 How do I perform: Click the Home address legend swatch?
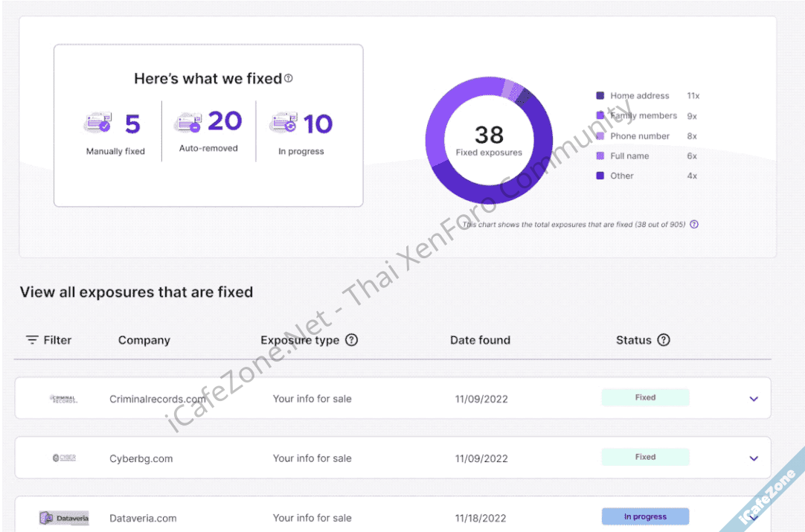(600, 96)
